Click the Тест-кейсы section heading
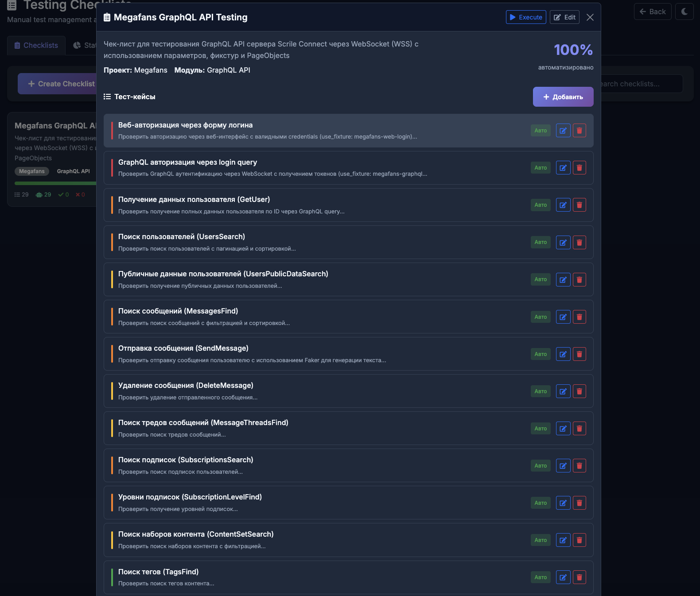Viewport: 700px width, 596px height. [135, 97]
